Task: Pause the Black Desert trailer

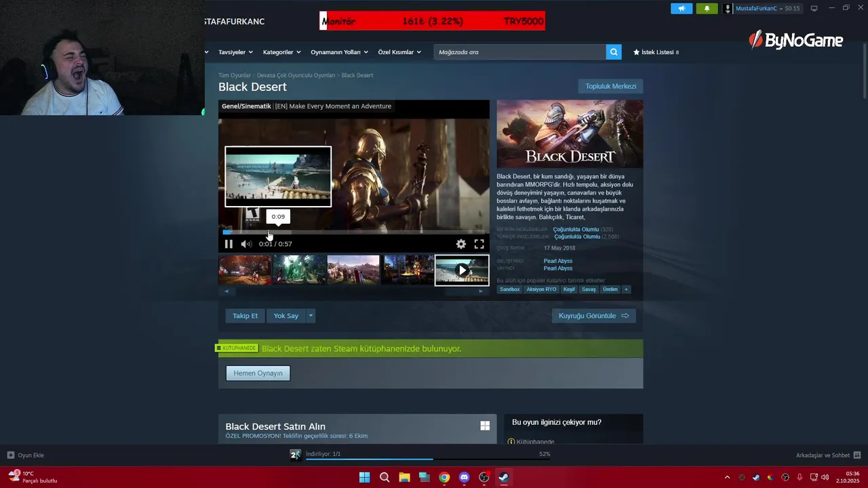Action: click(229, 244)
